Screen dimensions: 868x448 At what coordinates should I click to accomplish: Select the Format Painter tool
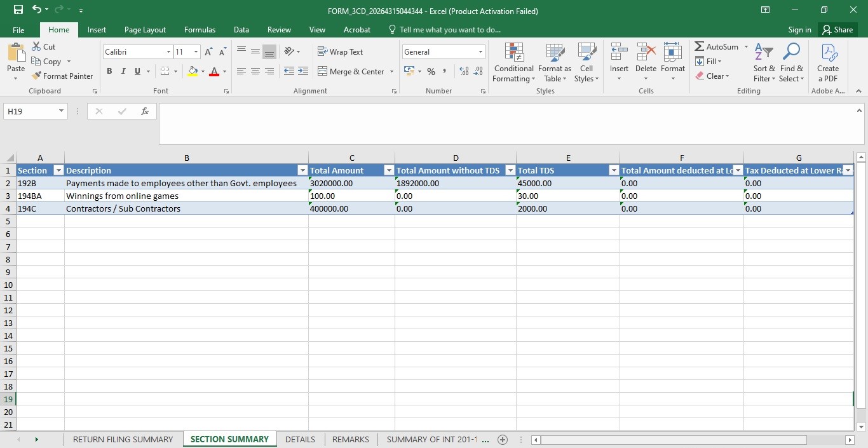pyautogui.click(x=62, y=76)
